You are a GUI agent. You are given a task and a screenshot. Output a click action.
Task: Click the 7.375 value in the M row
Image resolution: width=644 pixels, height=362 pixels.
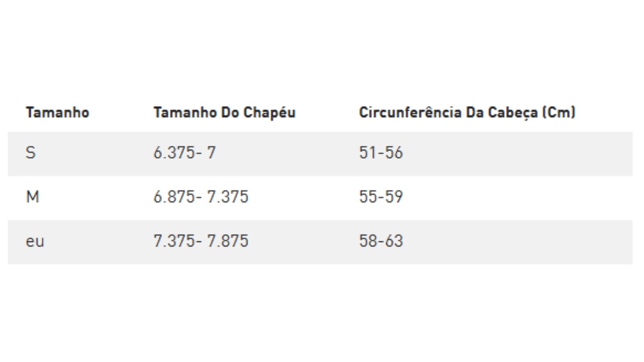point(228,197)
